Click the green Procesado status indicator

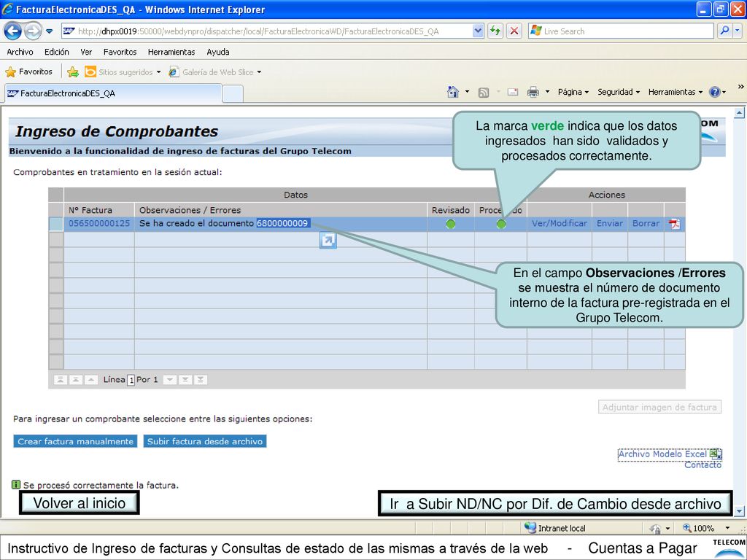[501, 224]
